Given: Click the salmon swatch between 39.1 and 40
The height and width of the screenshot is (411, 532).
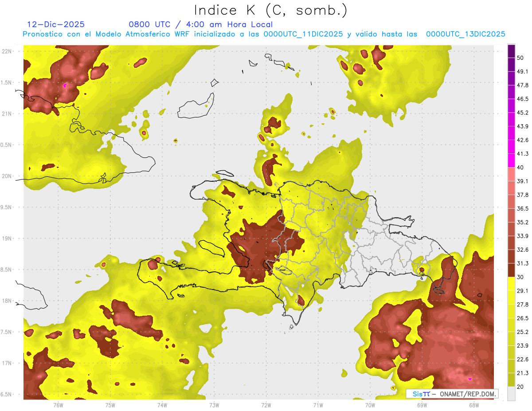Looking at the screenshot, I should (x=512, y=174).
